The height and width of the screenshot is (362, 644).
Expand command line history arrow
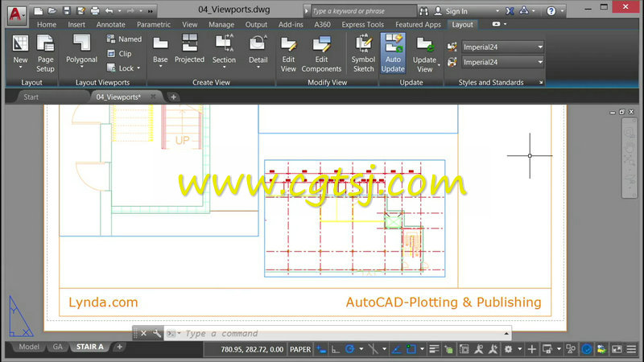(x=506, y=333)
